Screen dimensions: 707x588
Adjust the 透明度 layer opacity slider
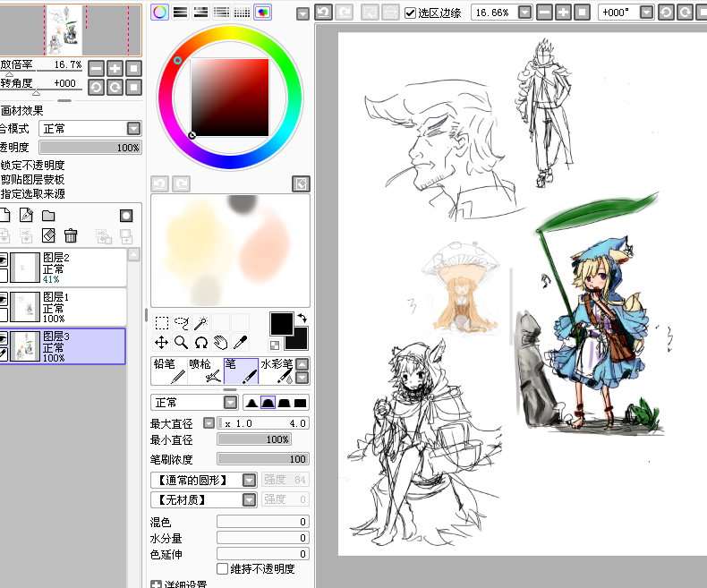tap(90, 148)
